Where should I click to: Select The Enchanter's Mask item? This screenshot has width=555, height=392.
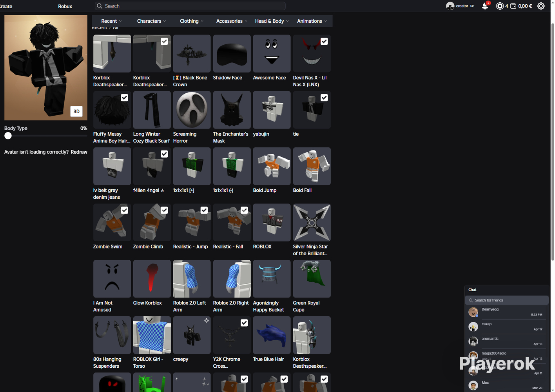232,110
